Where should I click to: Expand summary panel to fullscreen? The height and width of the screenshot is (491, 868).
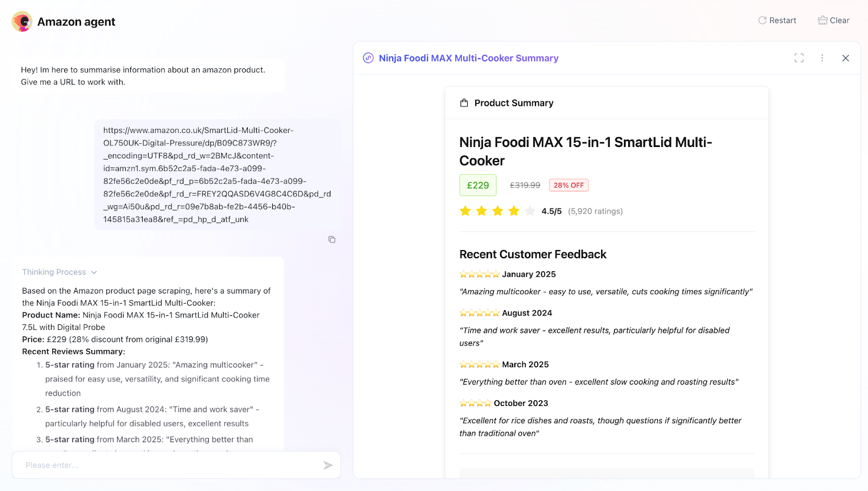pos(799,58)
